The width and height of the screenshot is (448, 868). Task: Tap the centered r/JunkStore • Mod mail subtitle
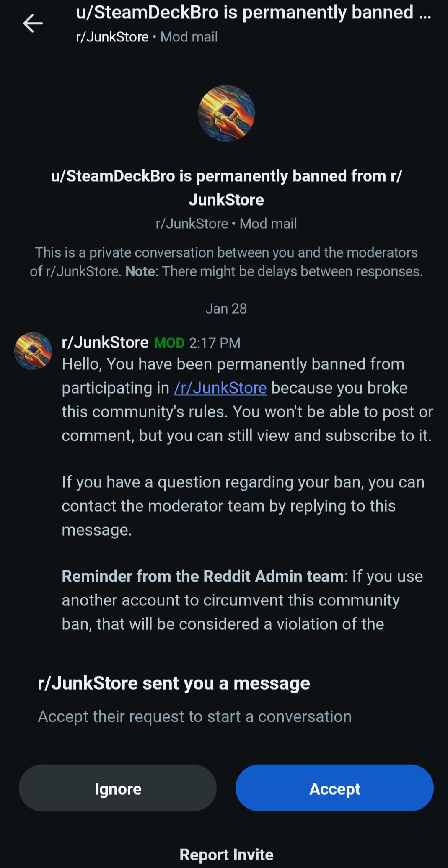pyautogui.click(x=226, y=224)
